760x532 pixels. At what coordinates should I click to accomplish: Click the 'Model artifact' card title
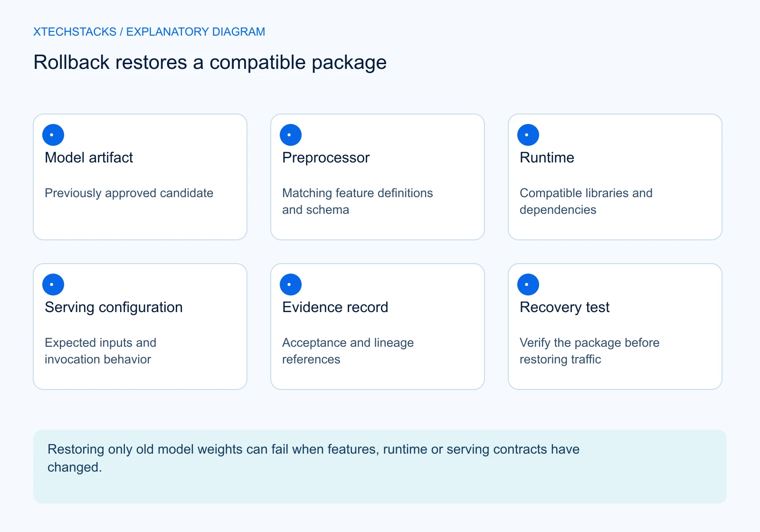click(x=89, y=158)
